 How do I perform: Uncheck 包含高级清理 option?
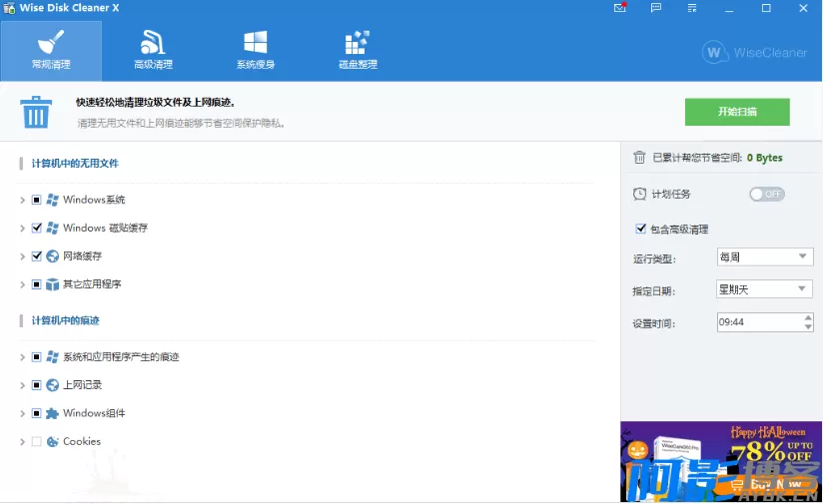click(640, 229)
